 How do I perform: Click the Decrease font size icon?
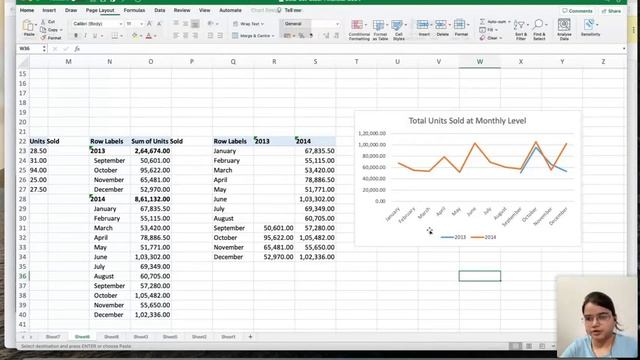(159, 24)
